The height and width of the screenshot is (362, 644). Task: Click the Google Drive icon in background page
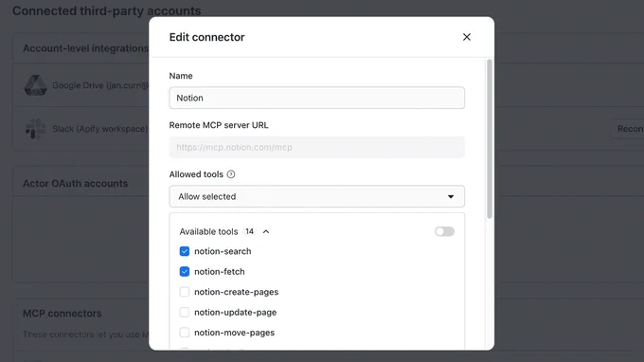pos(36,85)
